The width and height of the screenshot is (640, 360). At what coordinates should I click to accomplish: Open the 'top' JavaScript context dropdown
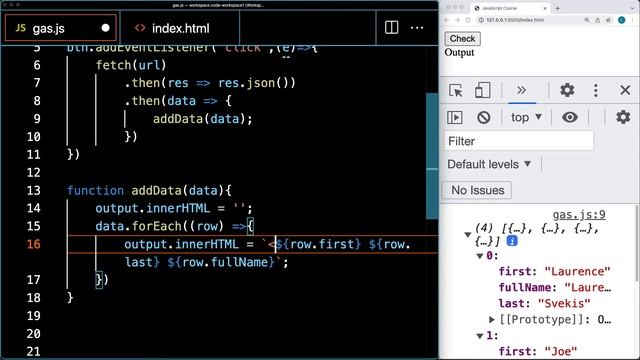527,118
